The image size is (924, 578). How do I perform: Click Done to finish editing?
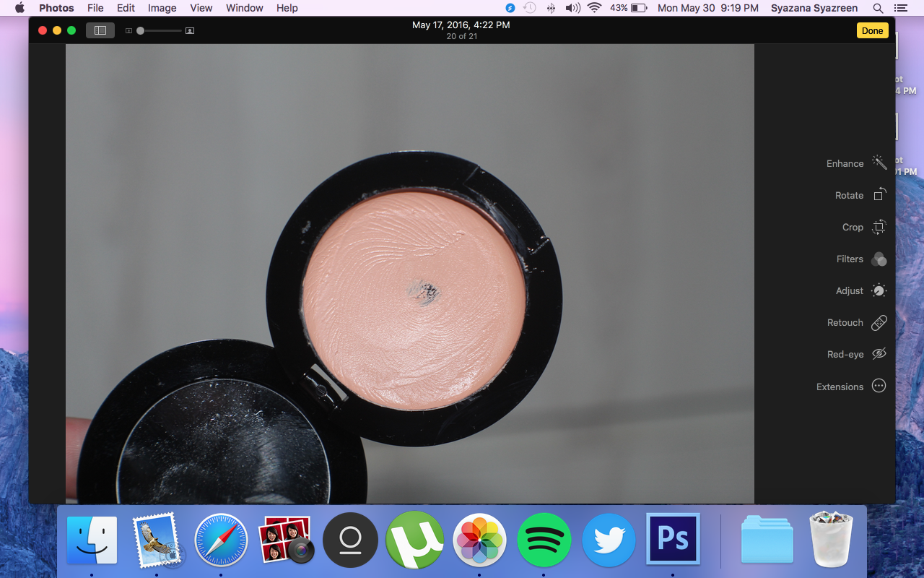[872, 30]
